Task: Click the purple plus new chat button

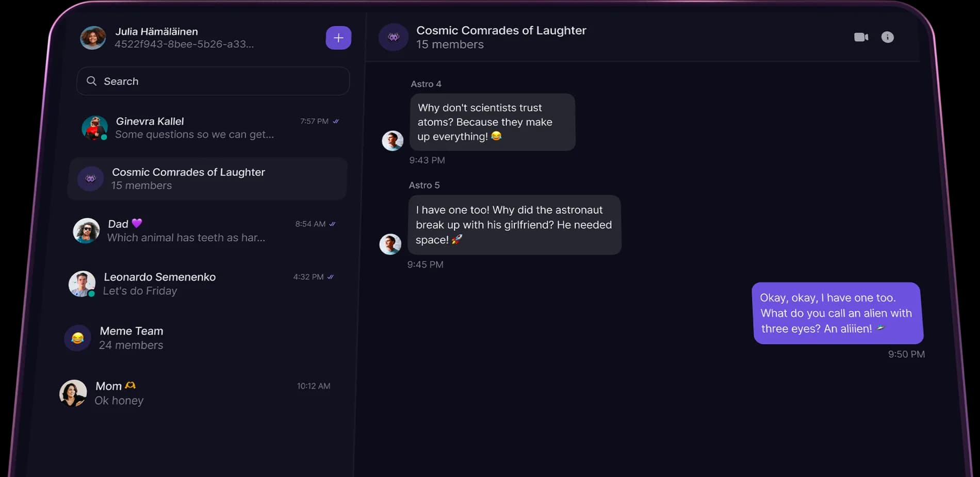Action: pos(338,38)
